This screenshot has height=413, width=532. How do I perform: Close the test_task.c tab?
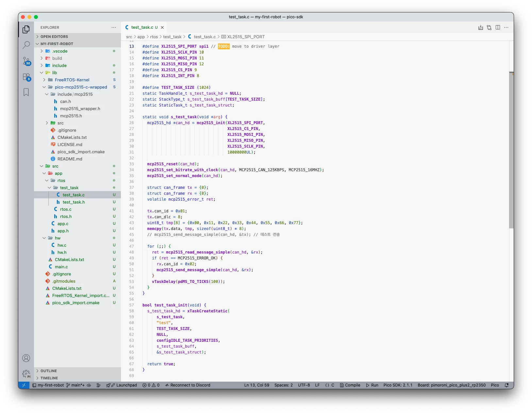[162, 27]
